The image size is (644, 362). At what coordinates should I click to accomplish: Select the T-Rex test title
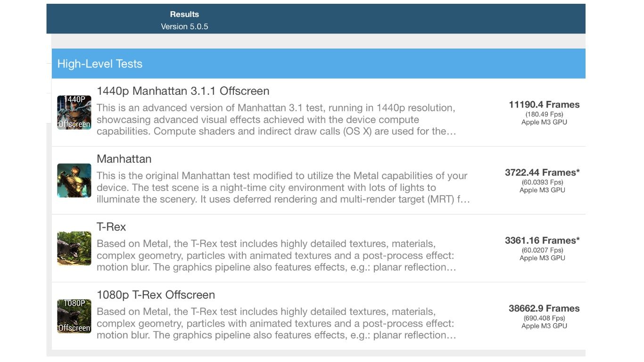pyautogui.click(x=111, y=227)
